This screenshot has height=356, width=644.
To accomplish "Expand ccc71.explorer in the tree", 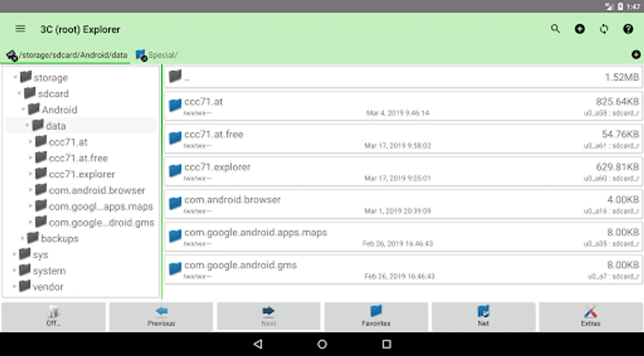I will tap(30, 174).
